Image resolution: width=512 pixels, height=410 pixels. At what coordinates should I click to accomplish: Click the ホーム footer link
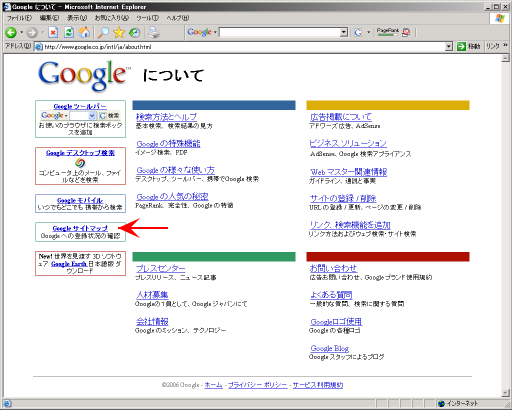tap(213, 385)
